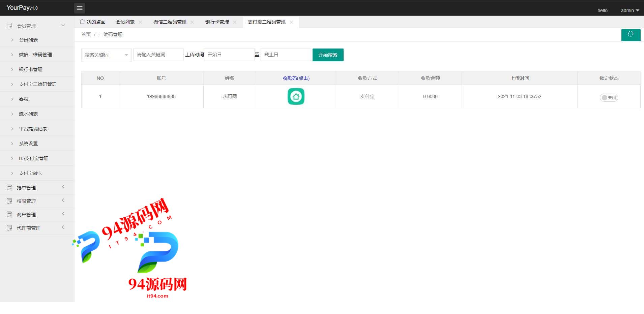This screenshot has width=644, height=314.
Task: Click the 截止日 date field
Action: pyautogui.click(x=286, y=55)
